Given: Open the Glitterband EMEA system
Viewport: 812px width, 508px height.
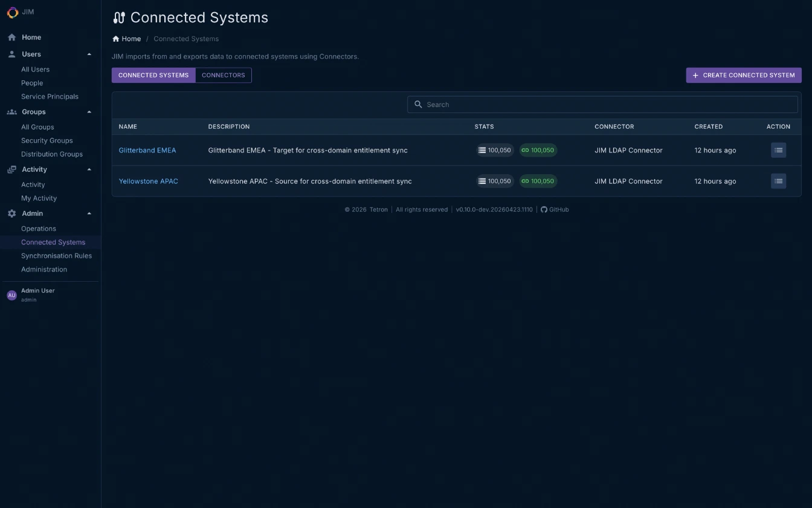Looking at the screenshot, I should [x=147, y=150].
